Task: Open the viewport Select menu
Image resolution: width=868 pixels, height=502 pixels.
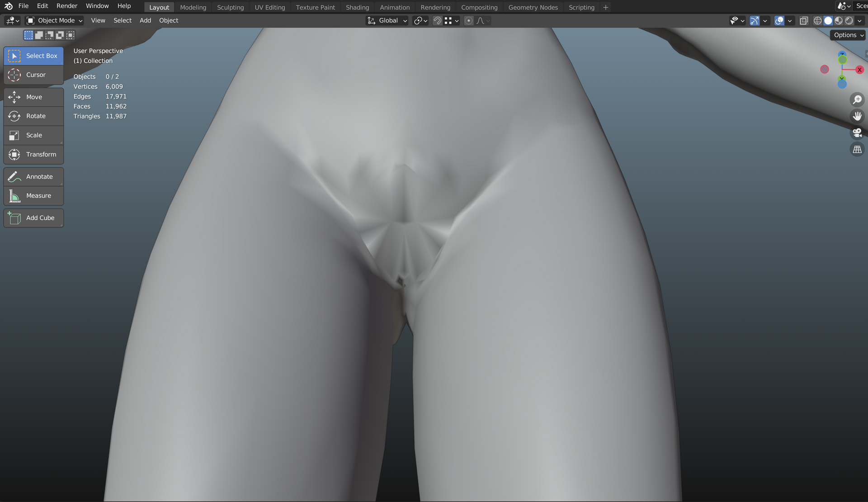Action: coord(123,21)
